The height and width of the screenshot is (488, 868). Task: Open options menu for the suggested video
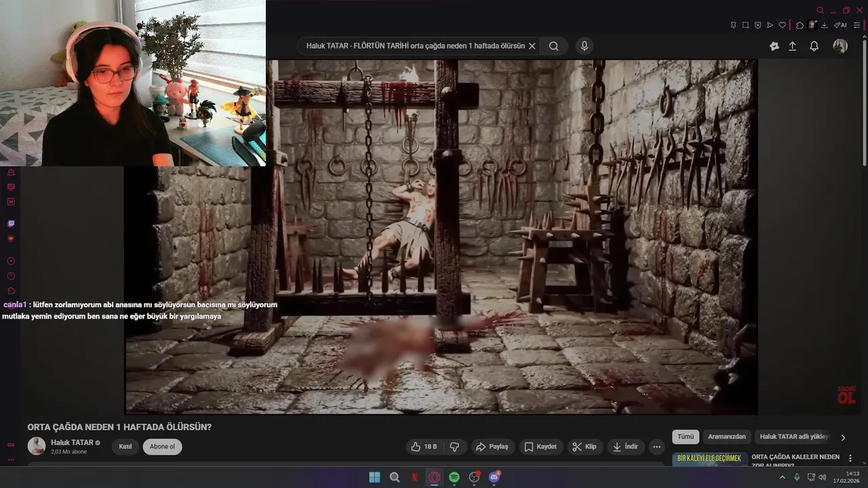tap(850, 458)
